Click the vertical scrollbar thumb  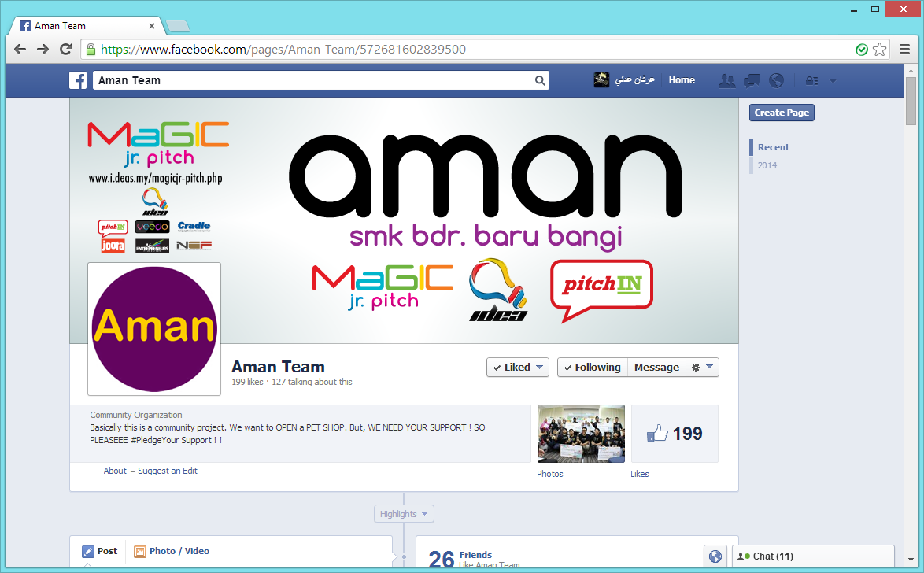[911, 100]
